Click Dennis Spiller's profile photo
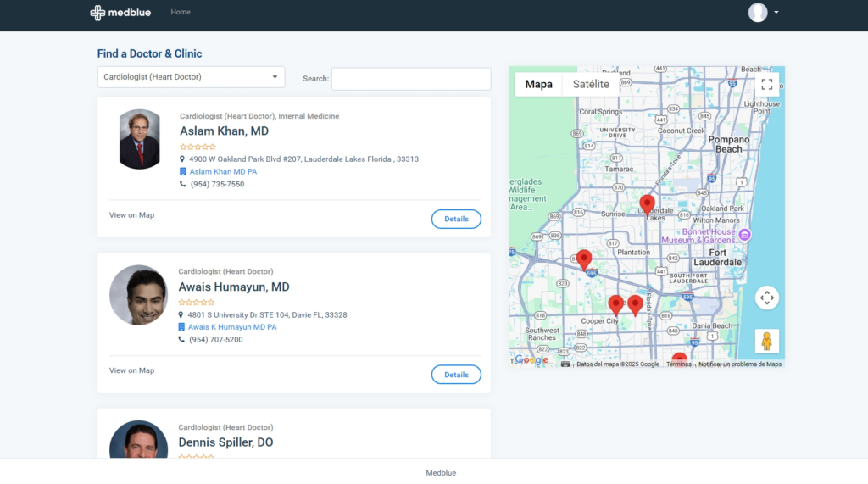The width and height of the screenshot is (868, 484). 138,439
